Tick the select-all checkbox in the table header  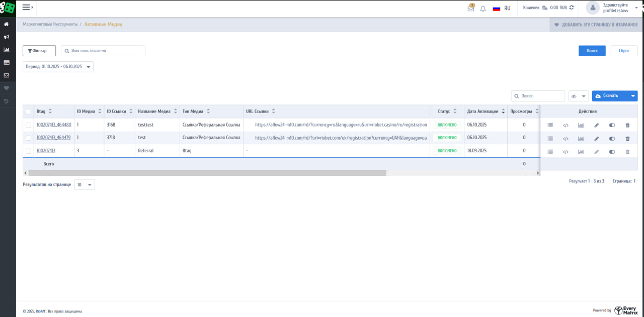click(x=29, y=112)
